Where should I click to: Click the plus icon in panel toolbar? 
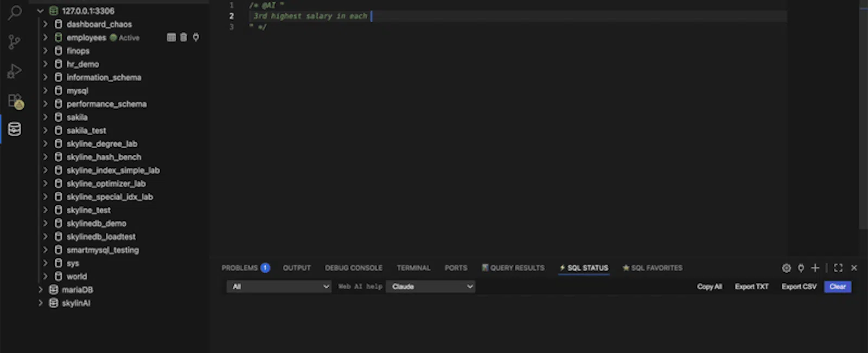point(815,268)
